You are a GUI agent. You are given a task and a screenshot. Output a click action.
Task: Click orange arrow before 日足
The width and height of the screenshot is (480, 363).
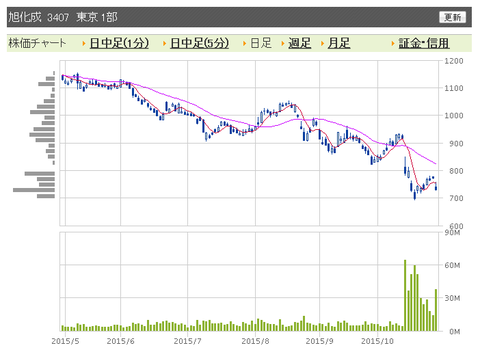[x=244, y=43]
